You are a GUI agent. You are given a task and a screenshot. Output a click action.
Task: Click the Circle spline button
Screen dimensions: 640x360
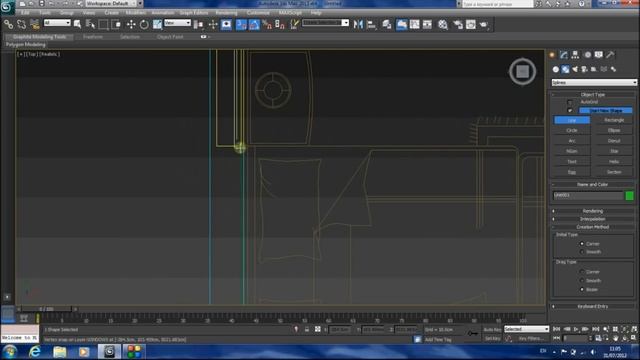click(x=572, y=130)
